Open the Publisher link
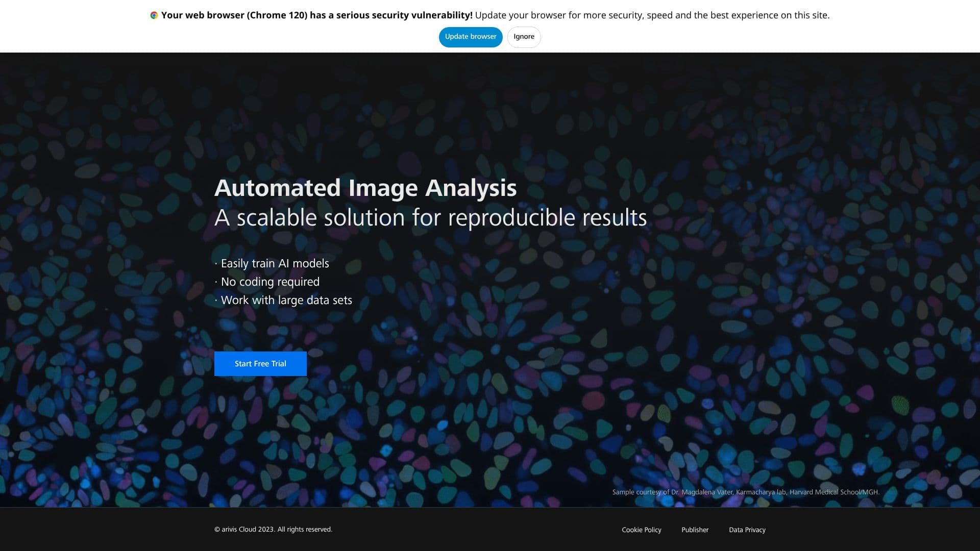Screen dimensions: 980x551 [695, 530]
